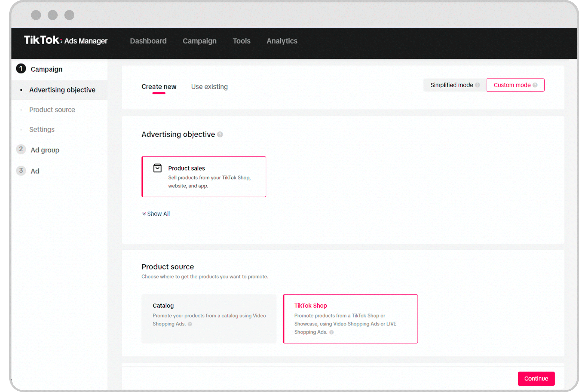Image resolution: width=588 pixels, height=392 pixels.
Task: Go to Settings in the sidebar
Action: click(x=42, y=129)
